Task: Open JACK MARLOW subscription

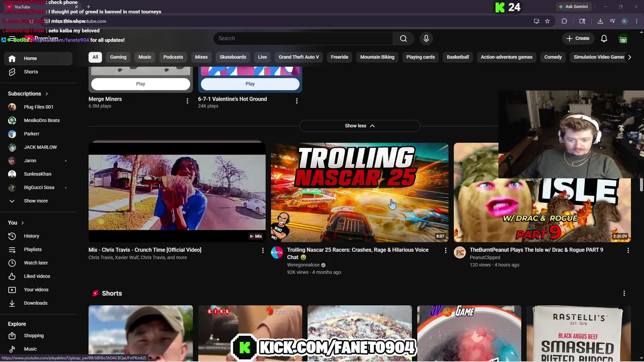Action: [38, 147]
